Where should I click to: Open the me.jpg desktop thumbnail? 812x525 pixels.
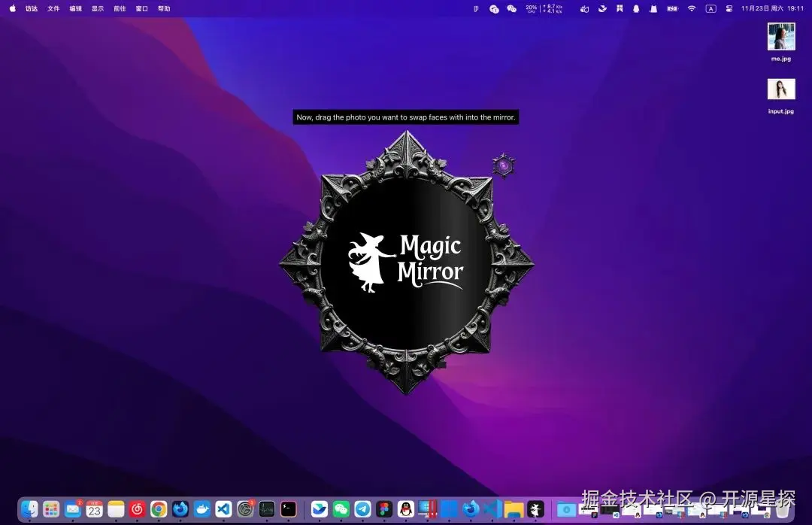click(781, 37)
